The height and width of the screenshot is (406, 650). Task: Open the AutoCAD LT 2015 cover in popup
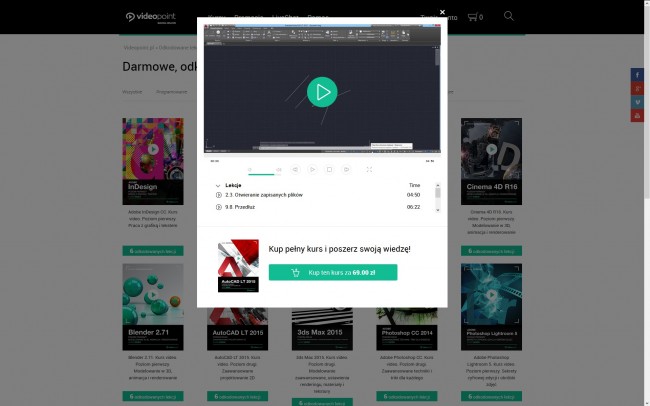(238, 266)
